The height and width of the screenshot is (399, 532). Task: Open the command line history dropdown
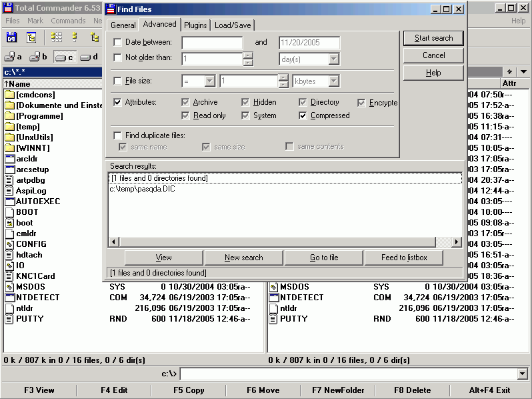(x=523, y=374)
